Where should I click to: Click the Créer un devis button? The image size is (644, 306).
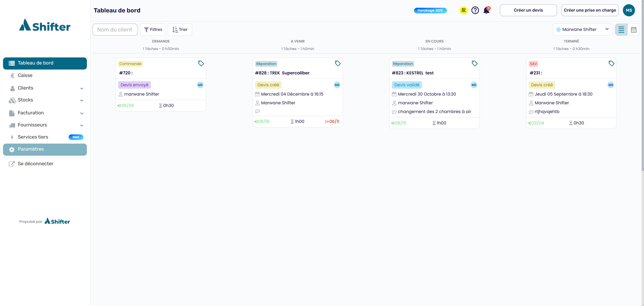coord(528,10)
